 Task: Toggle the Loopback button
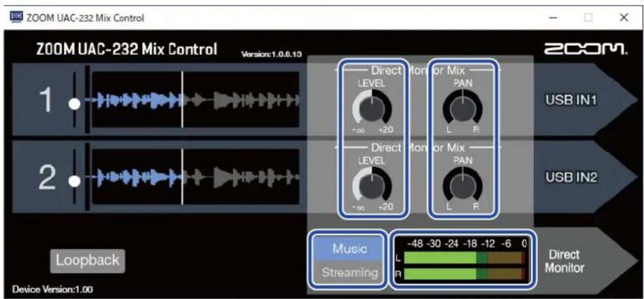point(88,261)
